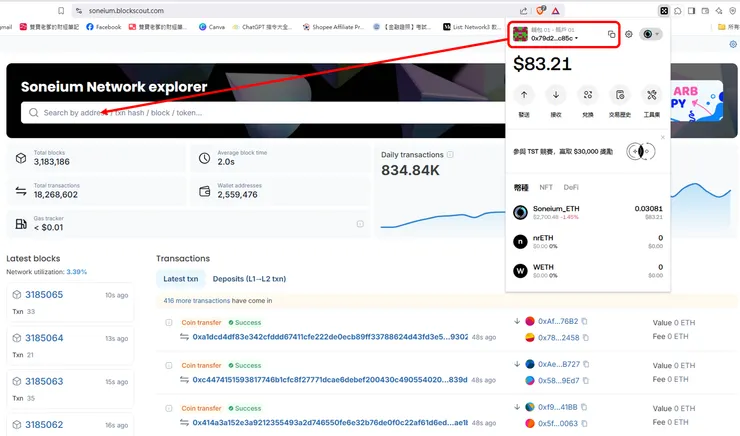Open transaction hash 0x414a3a152e3a92...
This screenshot has width=740, height=436.
330,423
